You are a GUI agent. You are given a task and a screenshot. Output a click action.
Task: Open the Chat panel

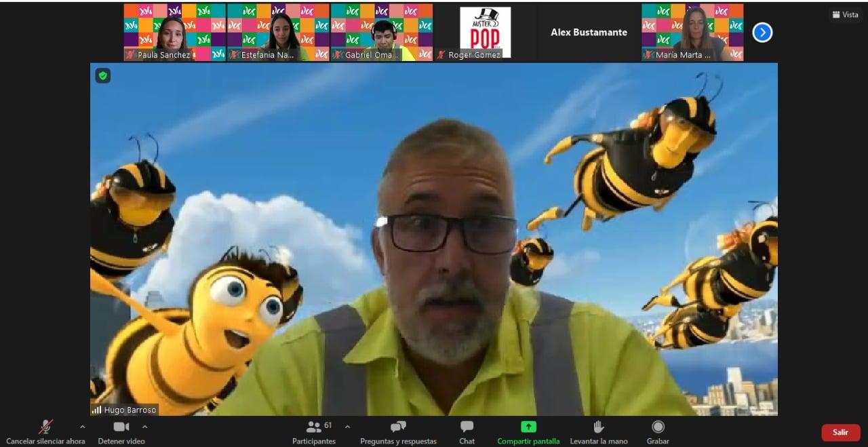(x=467, y=432)
